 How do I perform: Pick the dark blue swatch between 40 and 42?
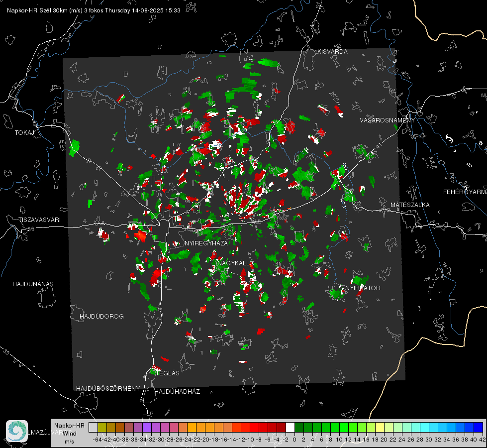point(479,427)
